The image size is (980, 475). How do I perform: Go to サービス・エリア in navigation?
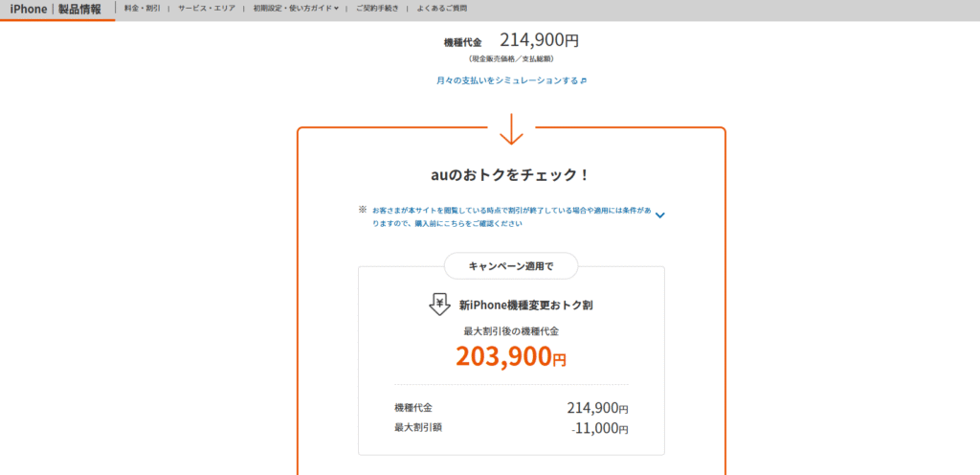pyautogui.click(x=206, y=8)
